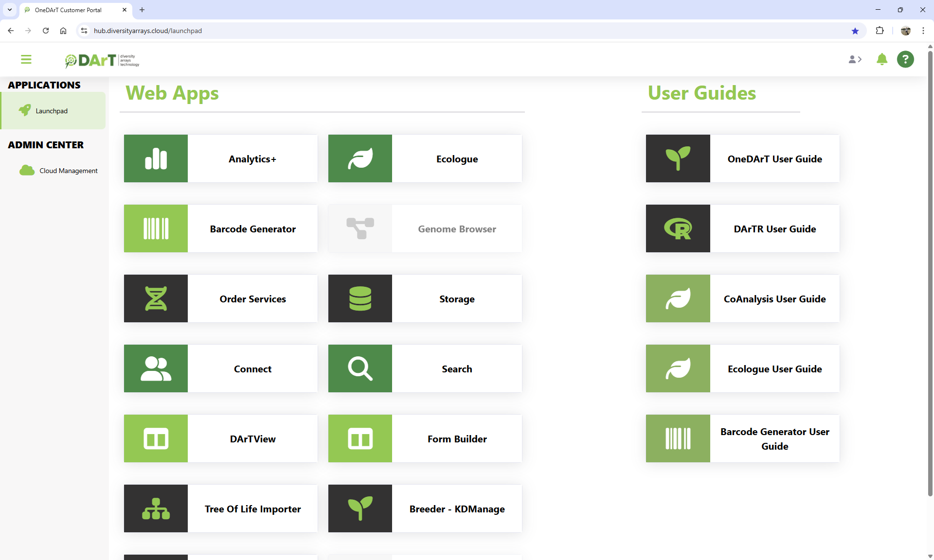Open the Chrome profile avatar

pyautogui.click(x=905, y=31)
